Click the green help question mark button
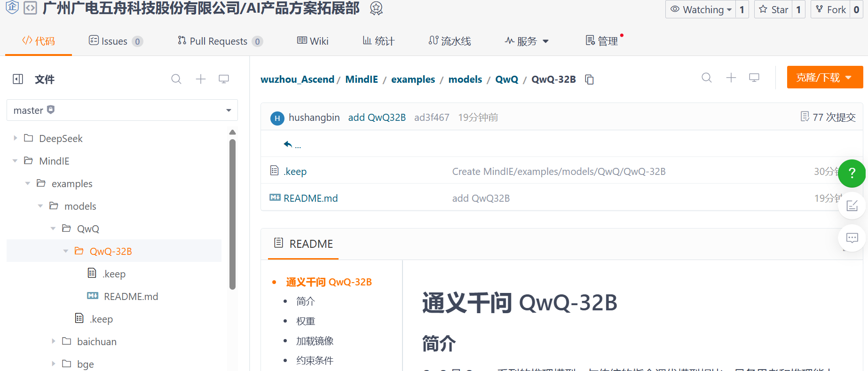 [x=852, y=174]
